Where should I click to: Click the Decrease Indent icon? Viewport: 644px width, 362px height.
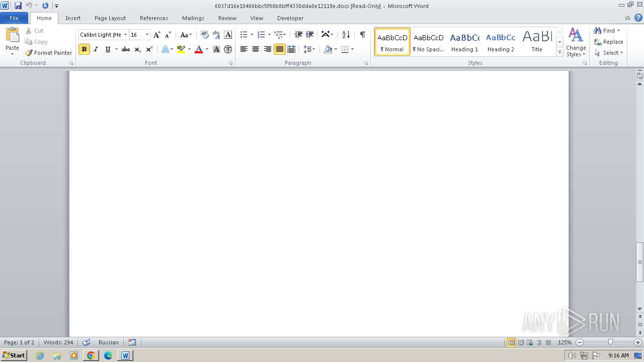[x=298, y=35]
